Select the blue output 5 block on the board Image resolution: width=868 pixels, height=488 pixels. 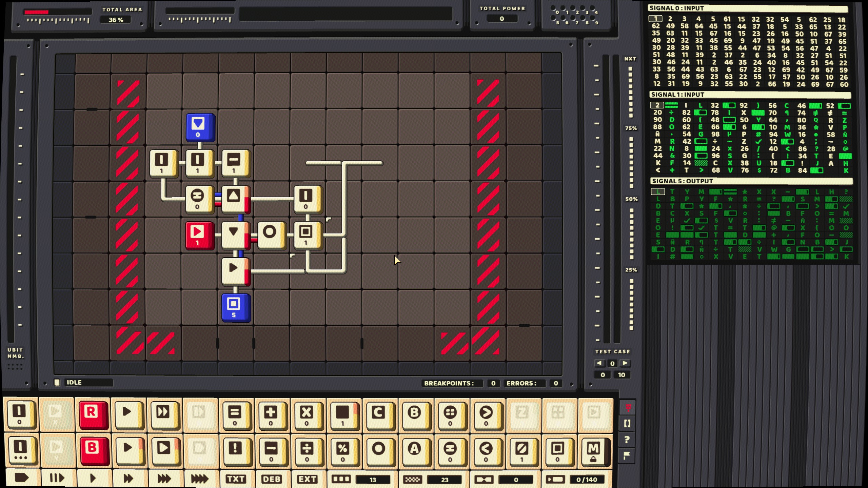point(236,308)
